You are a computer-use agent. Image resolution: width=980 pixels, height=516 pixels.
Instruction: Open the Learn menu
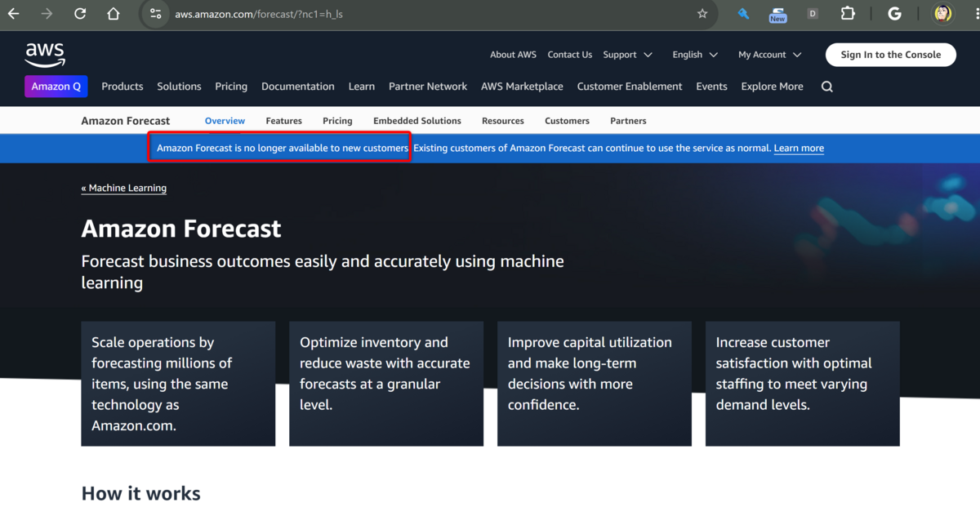[362, 87]
